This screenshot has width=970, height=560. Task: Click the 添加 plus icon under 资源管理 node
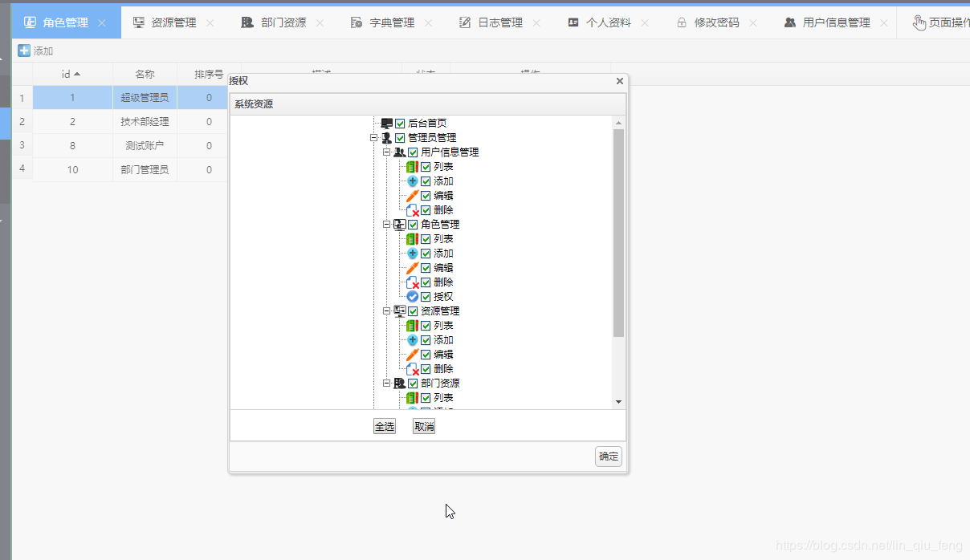tap(413, 340)
